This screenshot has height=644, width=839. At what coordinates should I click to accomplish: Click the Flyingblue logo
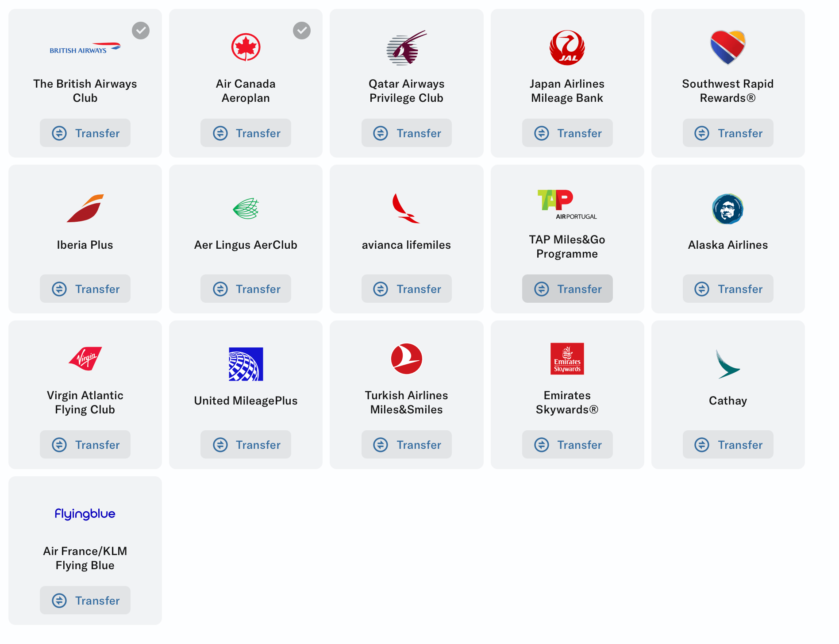(85, 514)
